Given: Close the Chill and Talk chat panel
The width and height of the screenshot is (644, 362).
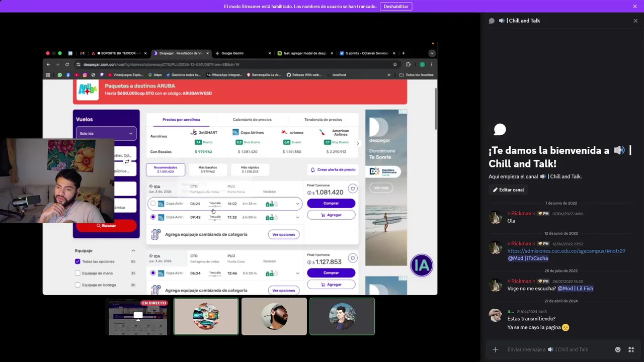Looking at the screenshot, I should coord(635,21).
